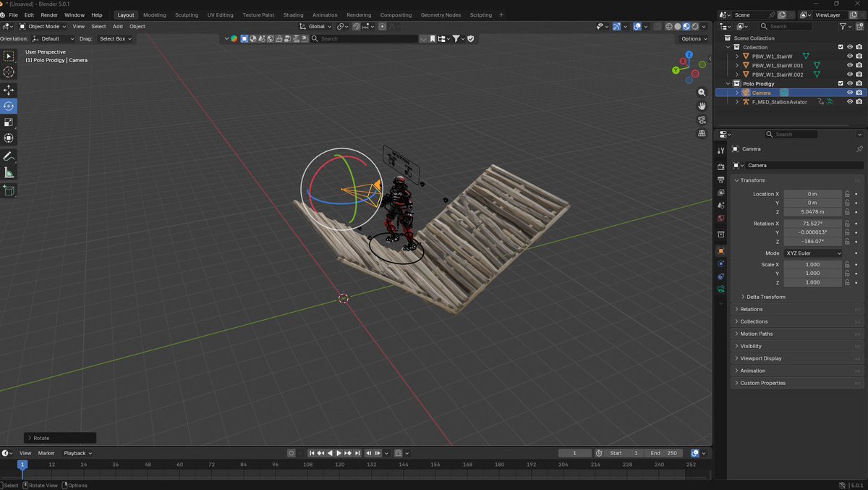This screenshot has width=868, height=490.
Task: Activate the Rotate tool in the toolbar
Action: pos(9,106)
